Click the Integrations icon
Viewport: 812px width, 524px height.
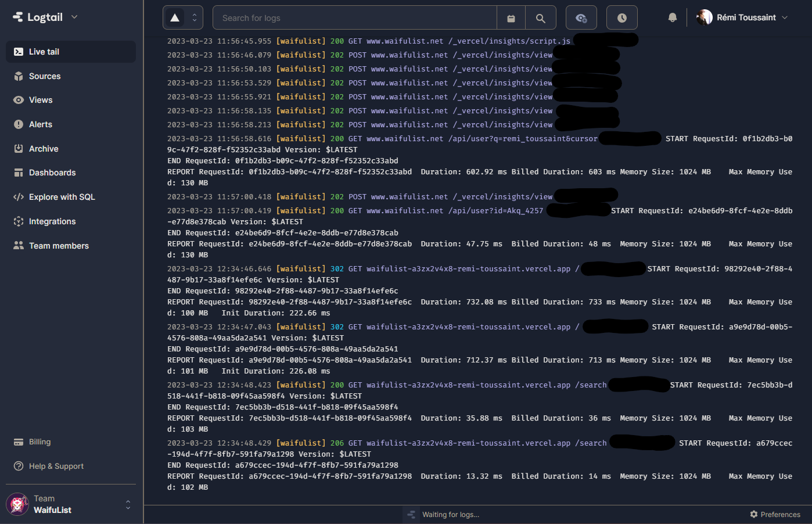click(19, 221)
